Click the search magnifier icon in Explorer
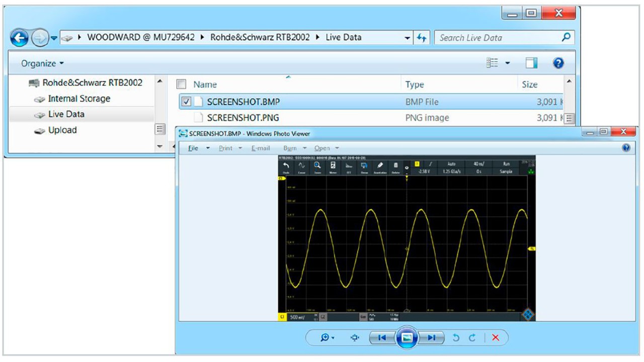The image size is (644, 362). coord(566,37)
